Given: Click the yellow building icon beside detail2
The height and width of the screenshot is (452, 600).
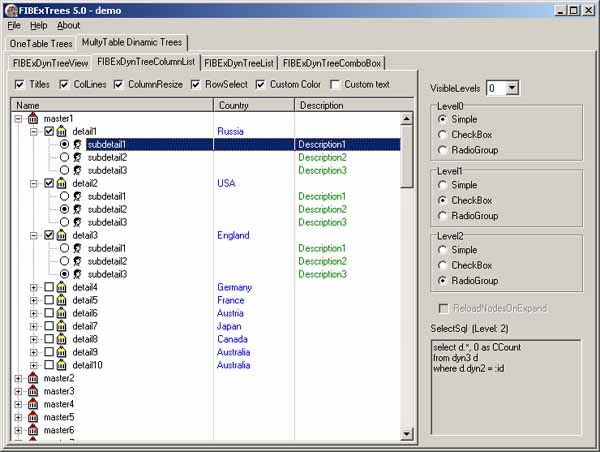Looking at the screenshot, I should pyautogui.click(x=62, y=184).
